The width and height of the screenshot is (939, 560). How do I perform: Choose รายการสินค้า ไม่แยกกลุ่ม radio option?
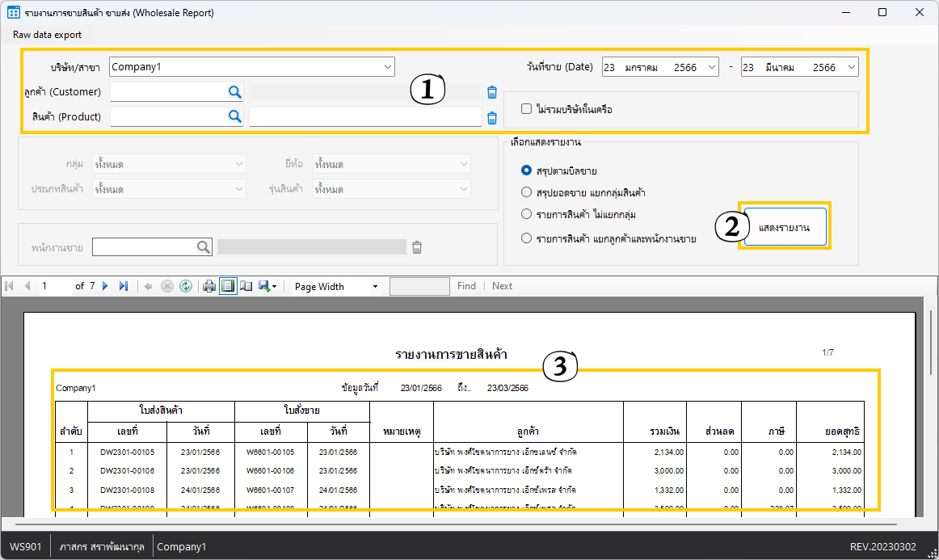(x=527, y=215)
